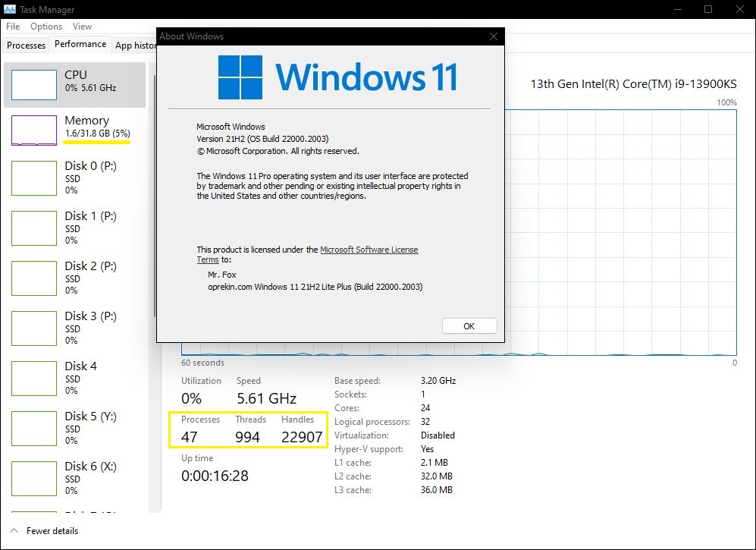Image resolution: width=756 pixels, height=550 pixels.
Task: Click the oprekin.com Windows 11 Lite Plus line
Action: pyautogui.click(x=315, y=287)
